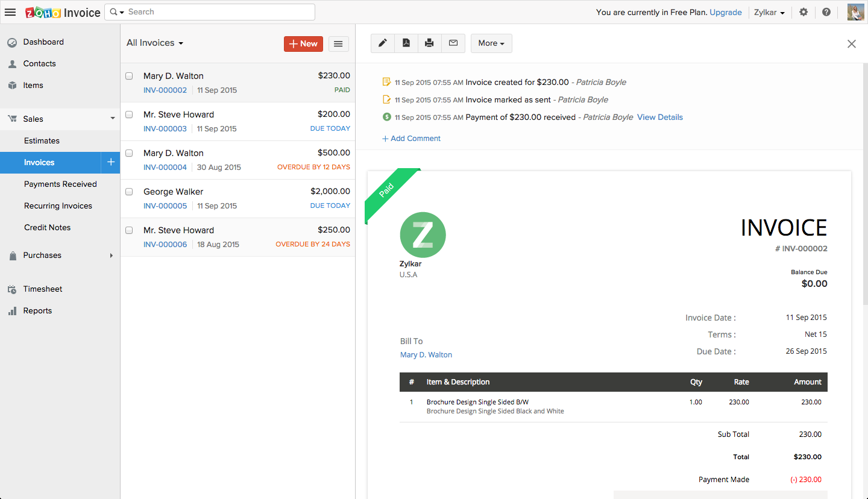Open the Zylkar organization dropdown
The image size is (868, 499).
[769, 12]
